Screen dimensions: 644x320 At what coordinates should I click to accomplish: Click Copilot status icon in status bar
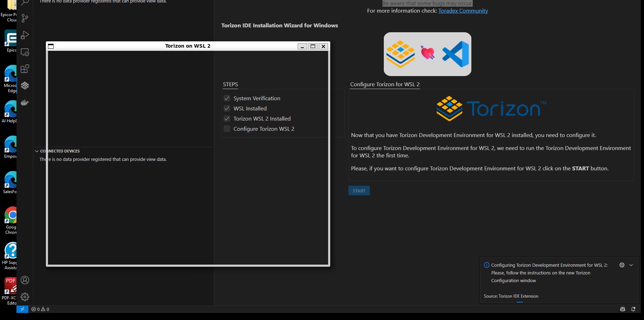pos(623,309)
